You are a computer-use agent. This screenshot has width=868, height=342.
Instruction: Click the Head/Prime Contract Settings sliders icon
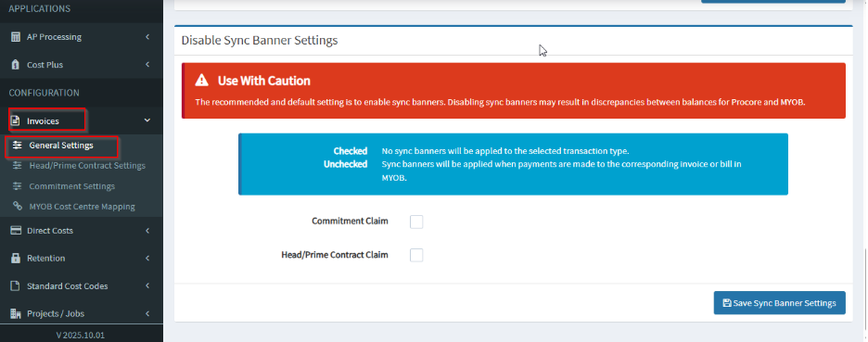18,166
